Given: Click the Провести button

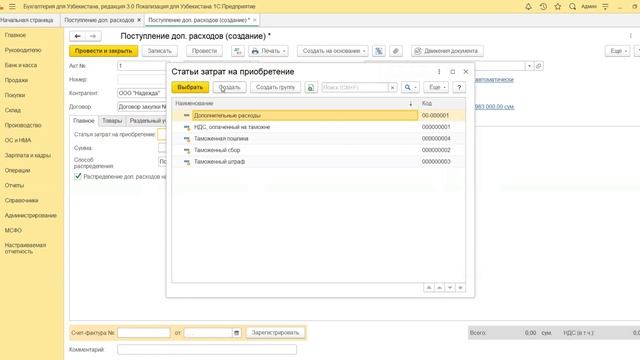Looking at the screenshot, I should click(x=204, y=51).
